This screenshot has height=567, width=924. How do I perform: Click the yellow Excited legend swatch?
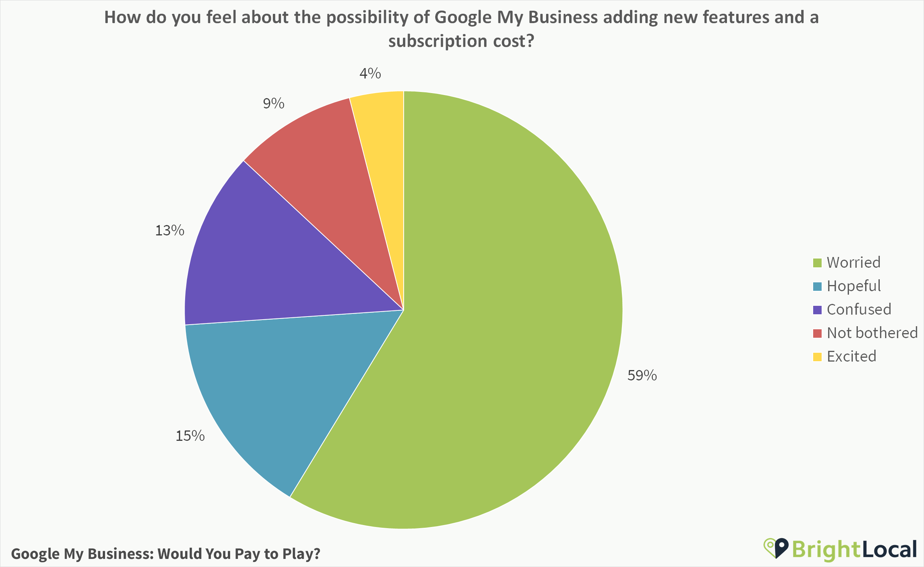(817, 357)
